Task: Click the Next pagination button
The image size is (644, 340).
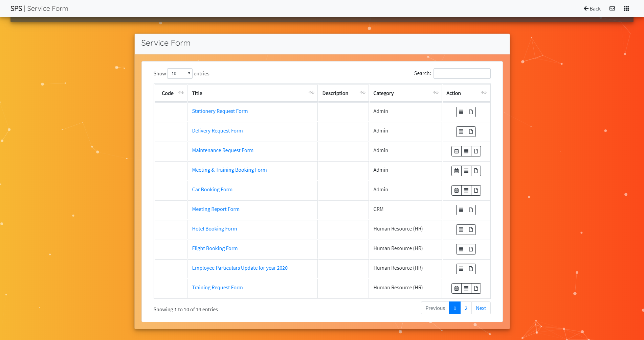Action: [481, 308]
